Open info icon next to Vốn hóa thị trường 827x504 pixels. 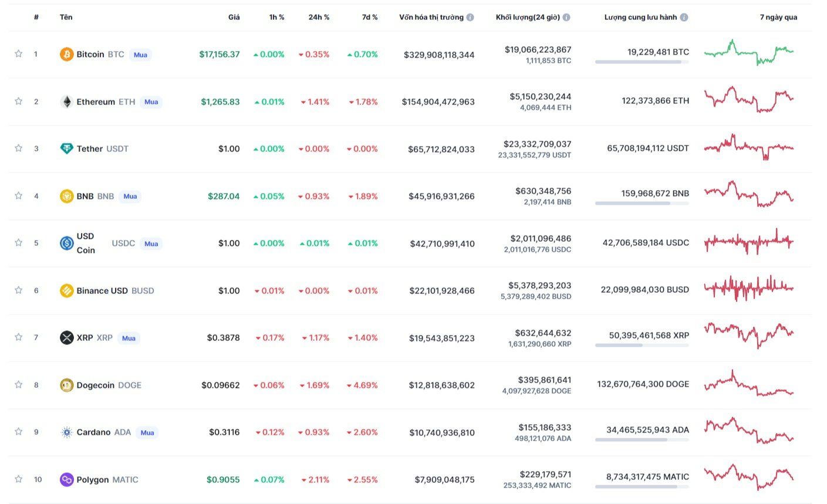pos(470,17)
